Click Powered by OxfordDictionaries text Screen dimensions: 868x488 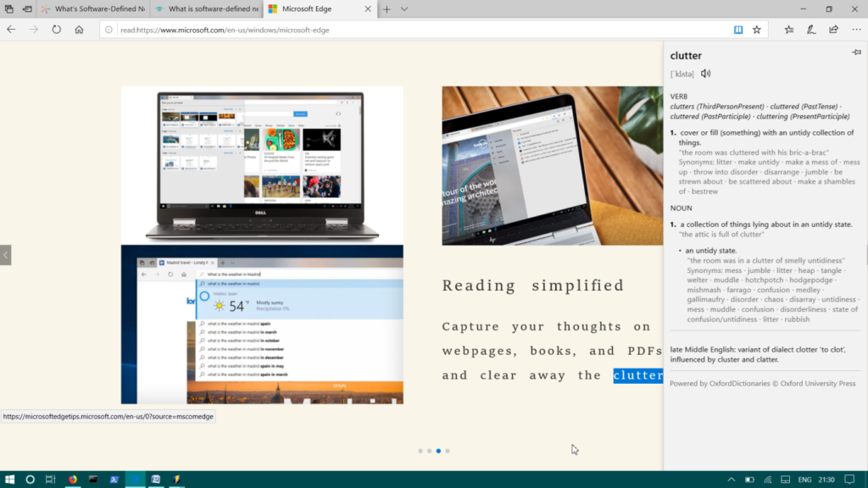click(x=762, y=384)
